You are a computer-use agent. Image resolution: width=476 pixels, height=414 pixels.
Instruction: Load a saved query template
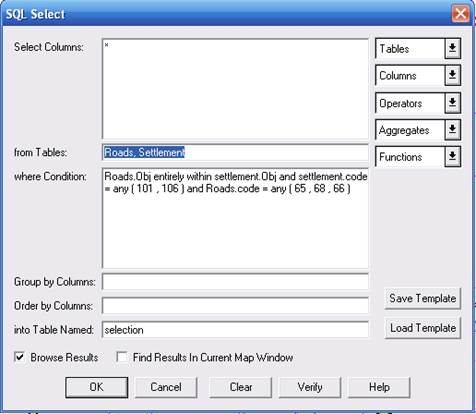point(423,328)
